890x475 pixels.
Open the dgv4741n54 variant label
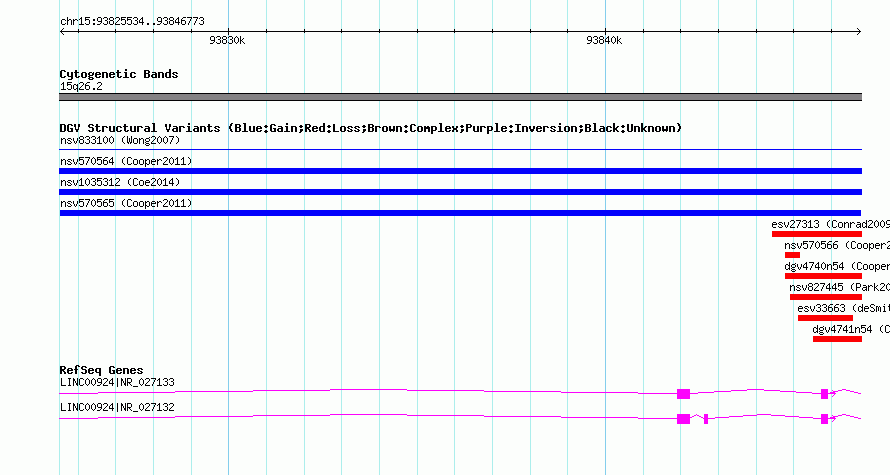(x=851, y=329)
